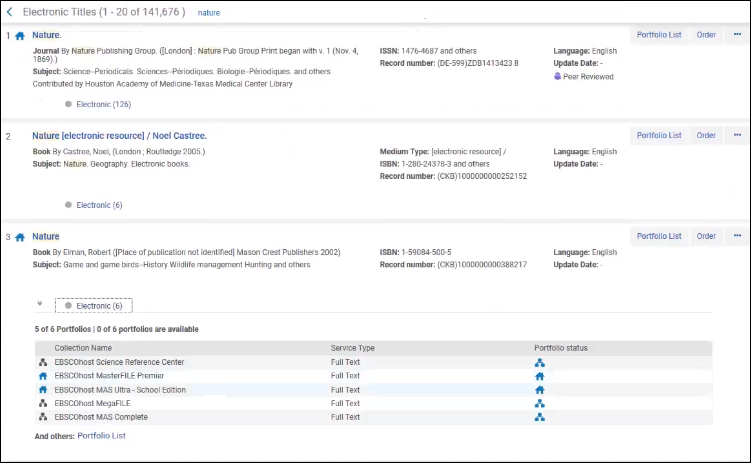Open more actions menu for result 3 Nature
751x463 pixels.
pyautogui.click(x=737, y=236)
